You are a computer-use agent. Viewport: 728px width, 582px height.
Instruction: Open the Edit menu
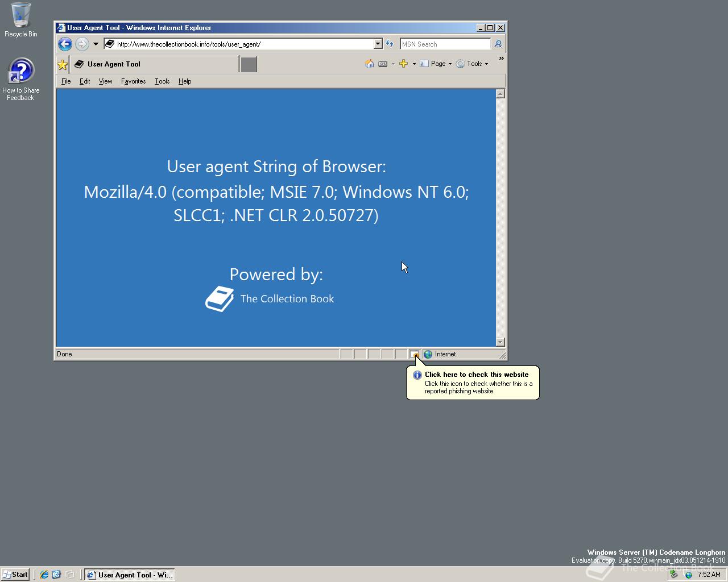(x=85, y=81)
